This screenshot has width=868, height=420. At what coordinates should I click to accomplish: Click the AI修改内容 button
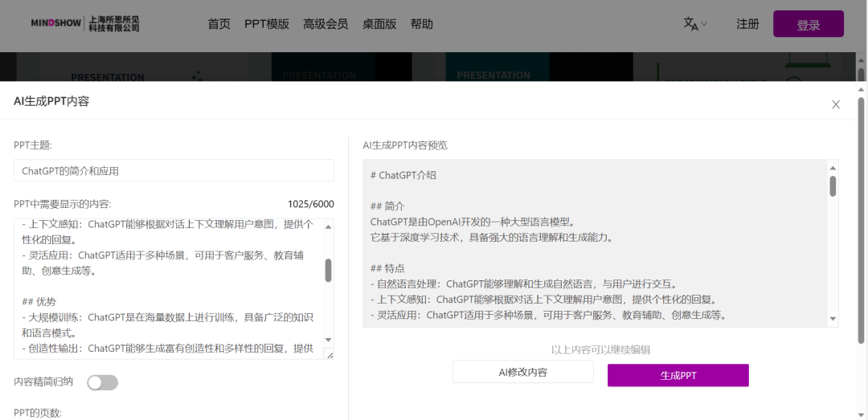pos(522,372)
